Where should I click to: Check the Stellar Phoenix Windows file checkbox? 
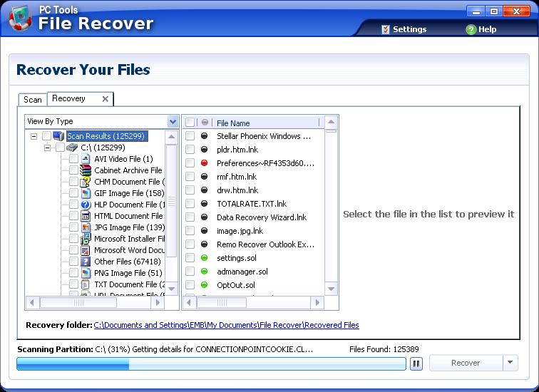click(190, 136)
